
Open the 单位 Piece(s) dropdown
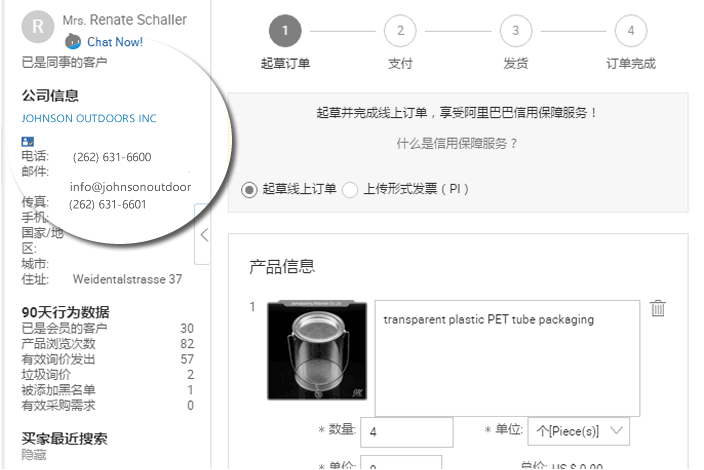[578, 431]
